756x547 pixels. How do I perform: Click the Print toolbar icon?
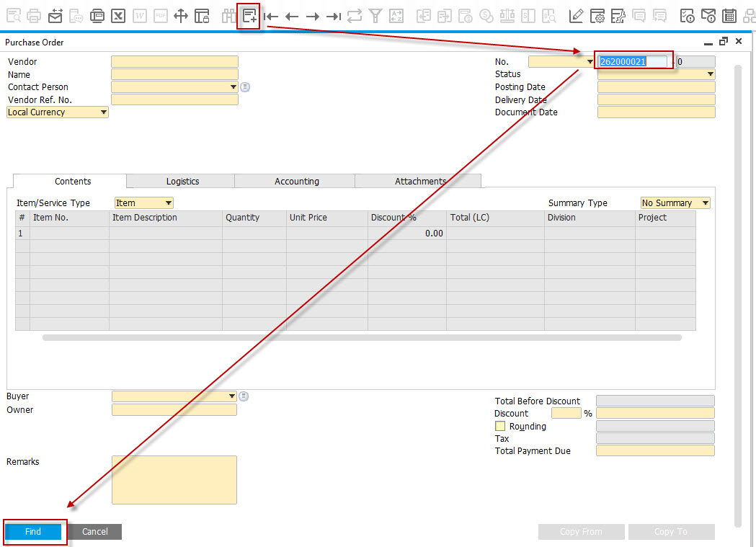point(34,16)
